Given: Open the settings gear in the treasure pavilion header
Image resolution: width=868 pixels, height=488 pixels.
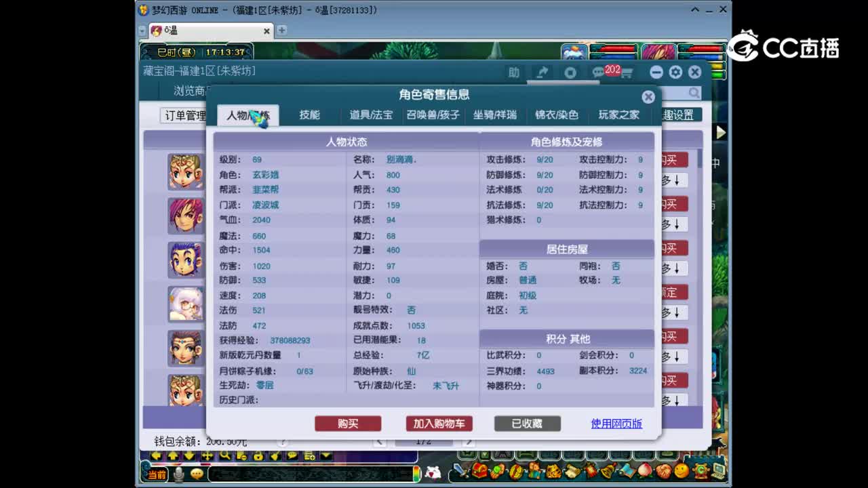Looking at the screenshot, I should 675,73.
